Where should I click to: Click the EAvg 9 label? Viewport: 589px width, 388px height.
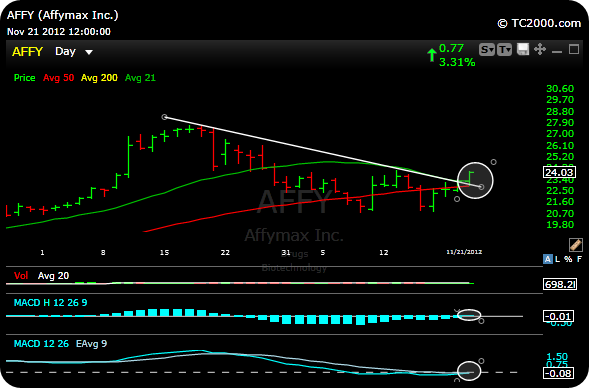click(x=91, y=344)
